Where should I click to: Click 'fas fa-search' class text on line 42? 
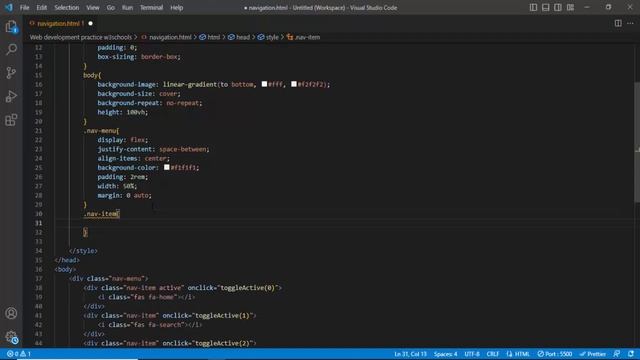(x=157, y=325)
